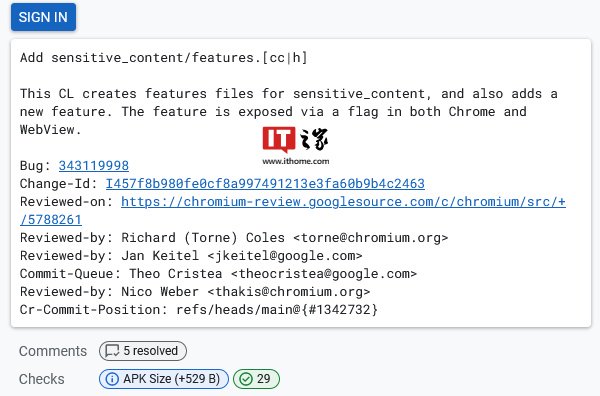The image size is (600, 396).
Task: Click the SIGN IN button
Action: [43, 17]
